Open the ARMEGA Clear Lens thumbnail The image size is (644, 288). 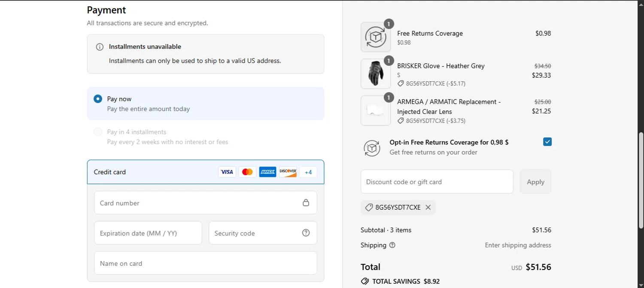376,110
